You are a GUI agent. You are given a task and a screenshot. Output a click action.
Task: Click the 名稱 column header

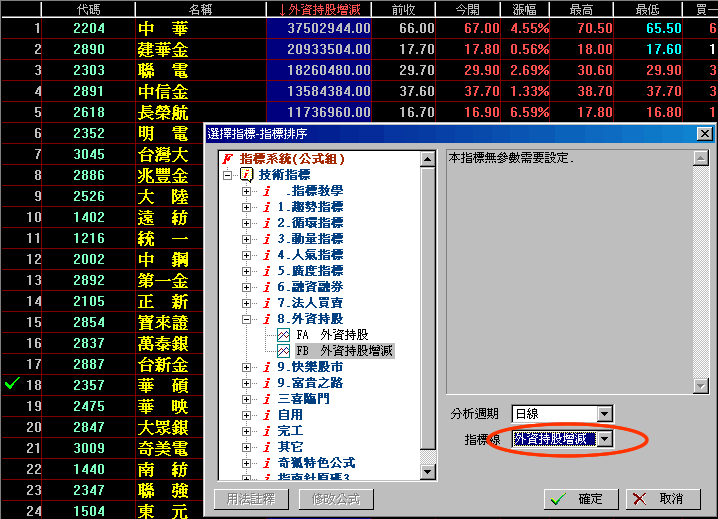(201, 9)
